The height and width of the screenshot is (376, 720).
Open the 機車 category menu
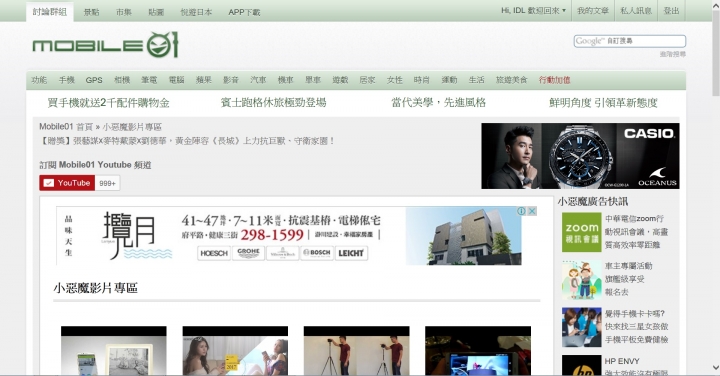tap(286, 80)
